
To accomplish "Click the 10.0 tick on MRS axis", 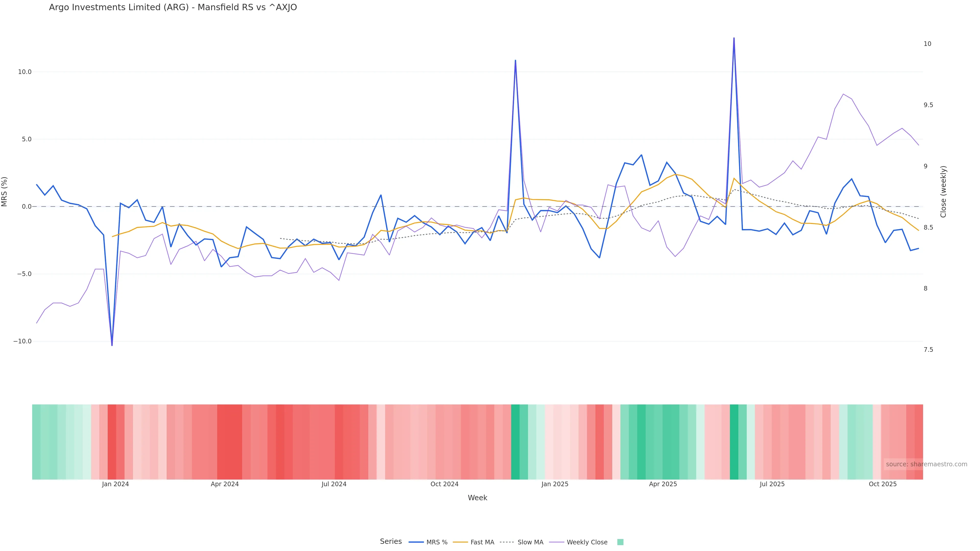I will [25, 72].
